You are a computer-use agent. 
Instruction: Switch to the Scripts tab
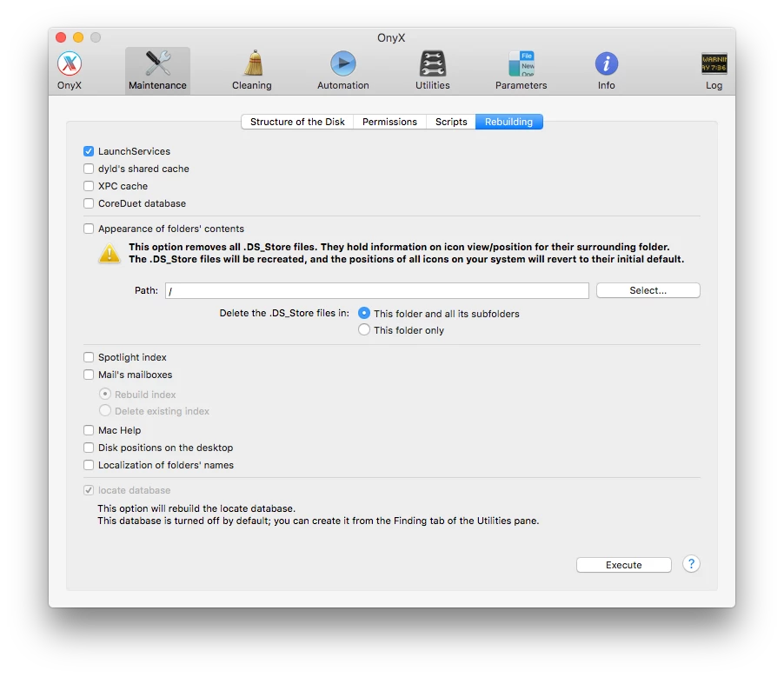click(x=451, y=122)
